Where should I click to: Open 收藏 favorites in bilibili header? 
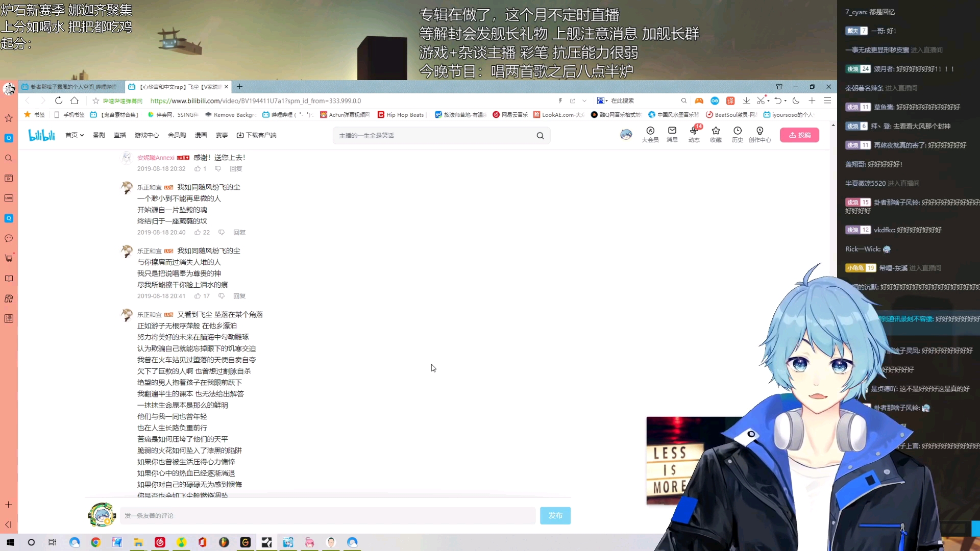(x=716, y=135)
